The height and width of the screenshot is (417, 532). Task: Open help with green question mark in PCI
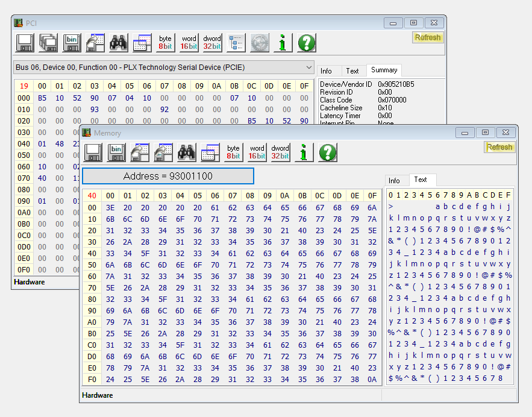306,43
